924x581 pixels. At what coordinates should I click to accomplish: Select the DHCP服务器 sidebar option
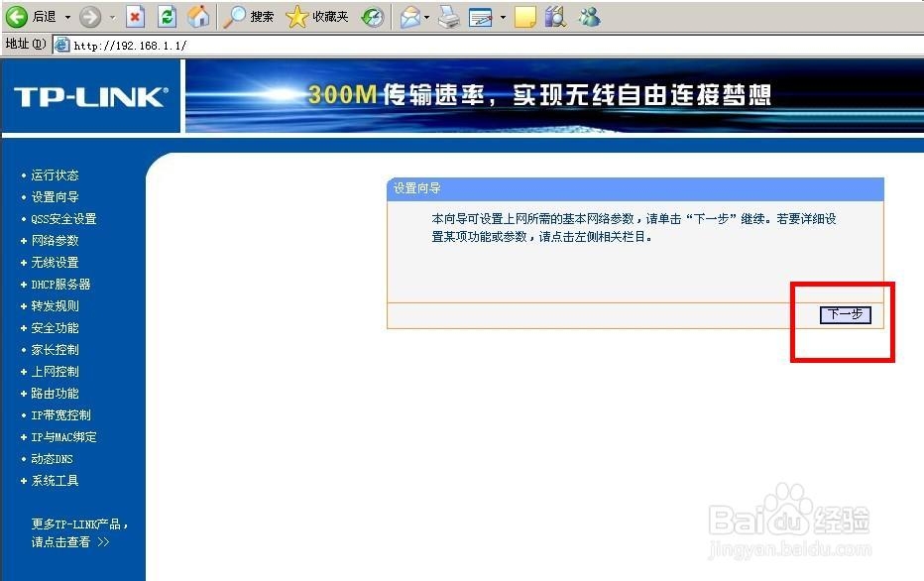click(x=59, y=284)
